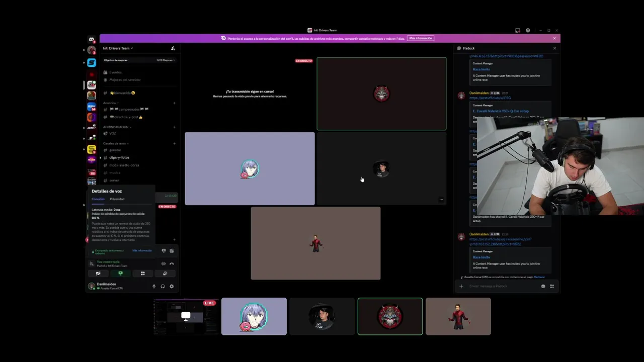This screenshot has width=644, height=362.
Task: Click the screen share icon above voice bar
Action: tap(164, 250)
